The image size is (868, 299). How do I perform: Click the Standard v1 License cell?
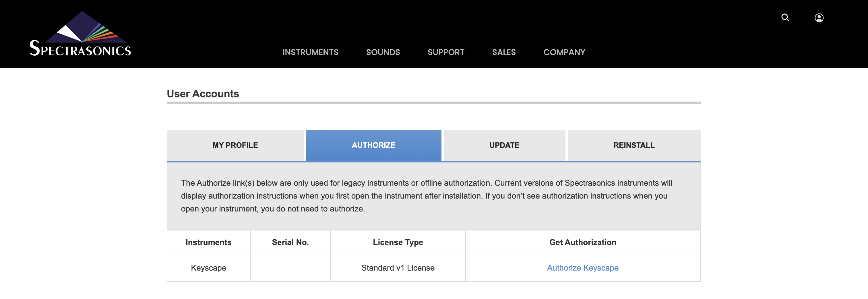pos(398,268)
